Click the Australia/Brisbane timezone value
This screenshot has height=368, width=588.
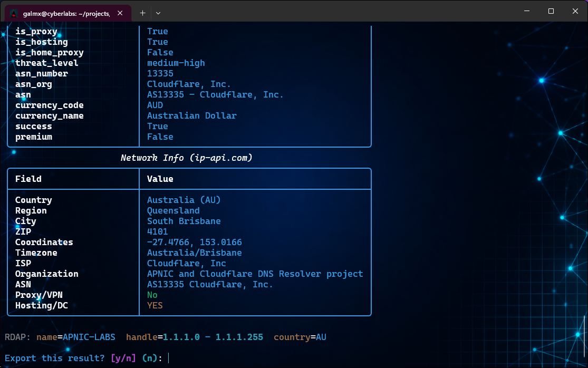[194, 253]
